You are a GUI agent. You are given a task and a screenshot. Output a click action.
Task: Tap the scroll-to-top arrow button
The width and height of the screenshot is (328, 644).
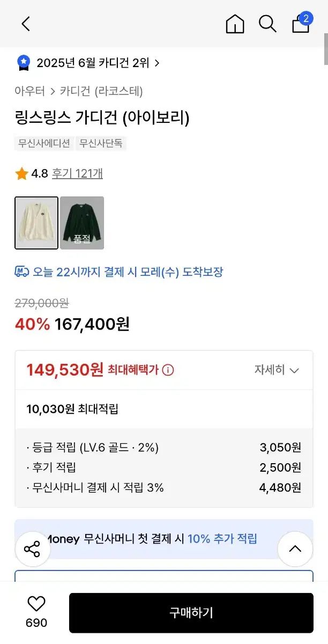pos(295,549)
